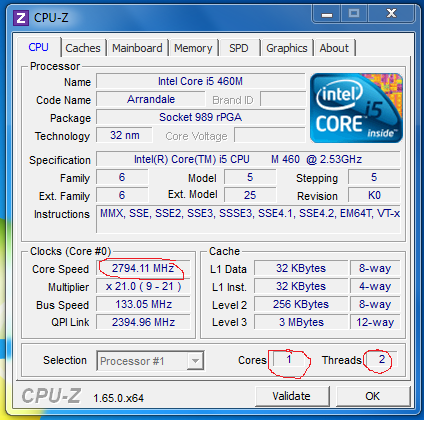Viewport: 425px width, 421px height.
Task: Open the Graphics tab
Action: pyautogui.click(x=287, y=48)
